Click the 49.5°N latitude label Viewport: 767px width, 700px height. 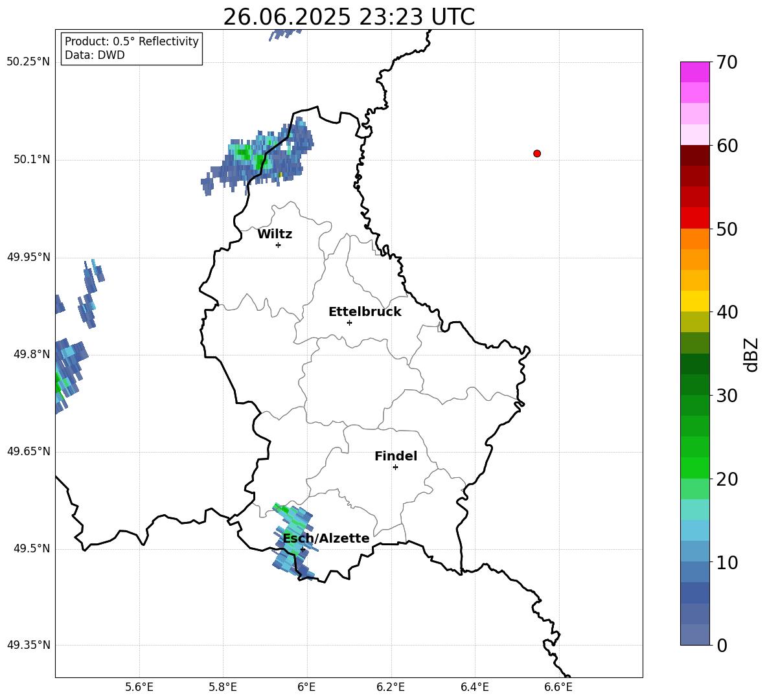coord(32,548)
